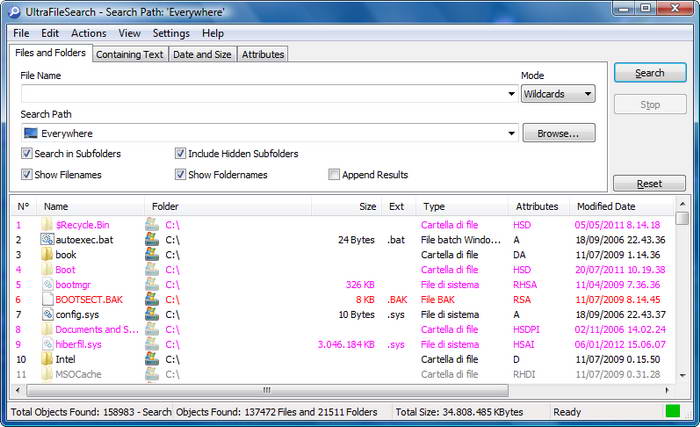Viewport: 700px width, 427px height.
Task: Click 'Total Size: 34.808.485 KBytes' status text
Action: pos(459,412)
